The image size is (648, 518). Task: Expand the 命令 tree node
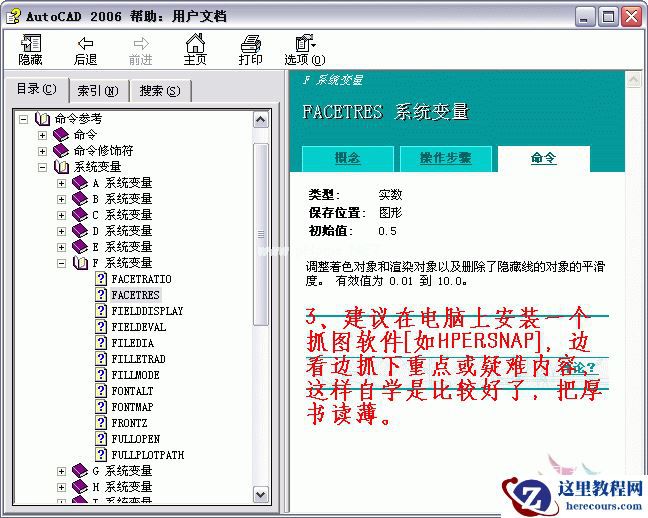[x=42, y=135]
